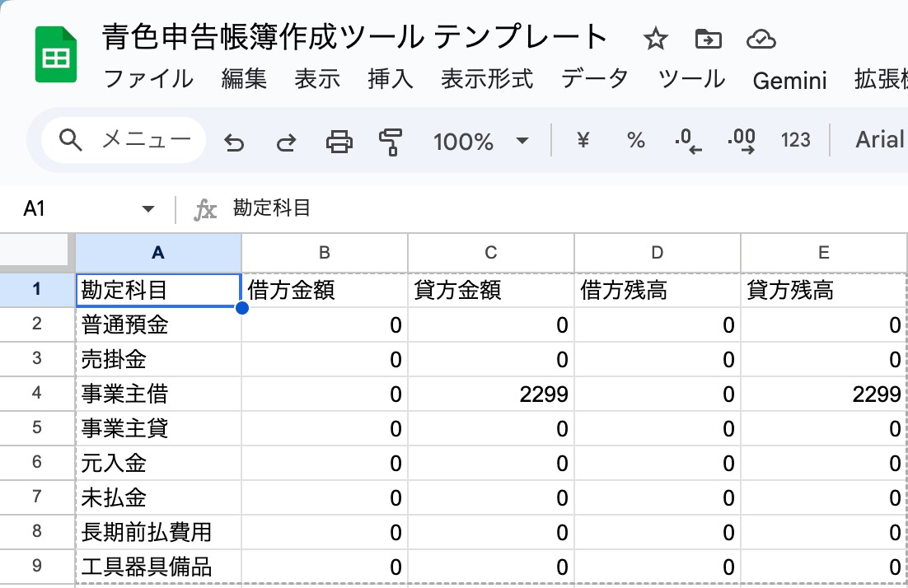This screenshot has width=908, height=588.
Task: Select the paint format roller
Action: 391,142
